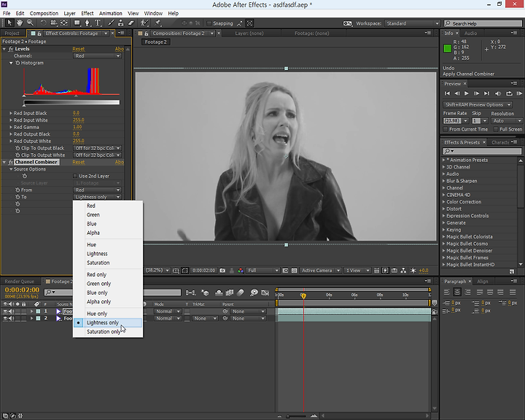Toggle loop option in Preview panel
525x420 pixels.
(x=509, y=93)
